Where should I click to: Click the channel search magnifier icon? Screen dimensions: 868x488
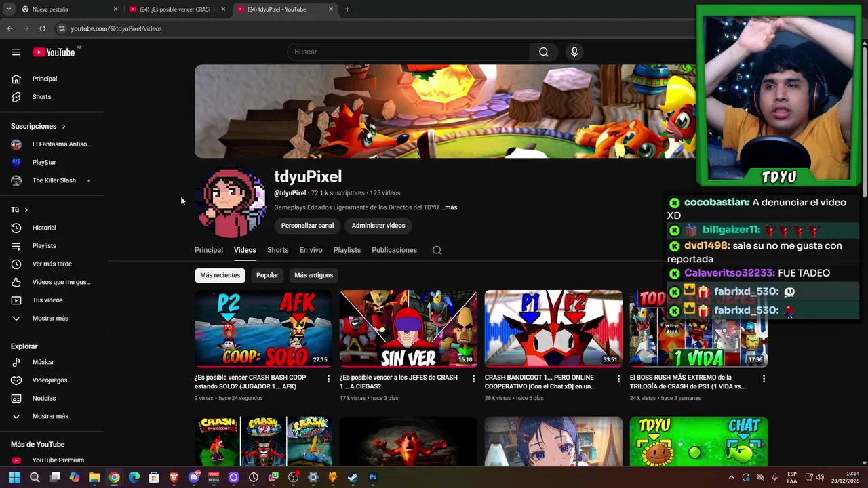437,250
